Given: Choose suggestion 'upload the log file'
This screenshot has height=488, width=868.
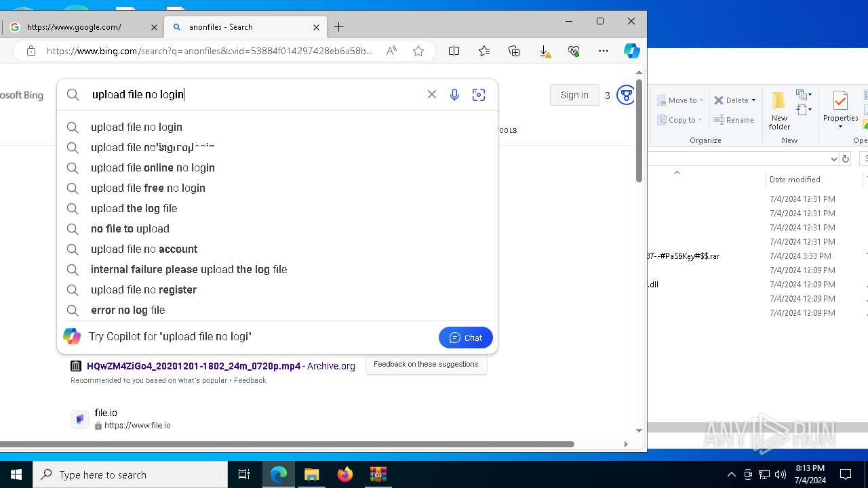Looking at the screenshot, I should (x=277, y=208).
